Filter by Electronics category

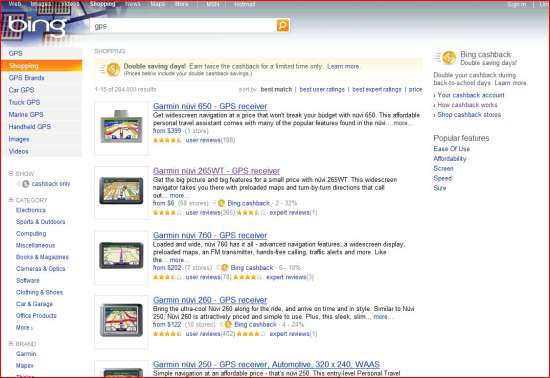31,210
